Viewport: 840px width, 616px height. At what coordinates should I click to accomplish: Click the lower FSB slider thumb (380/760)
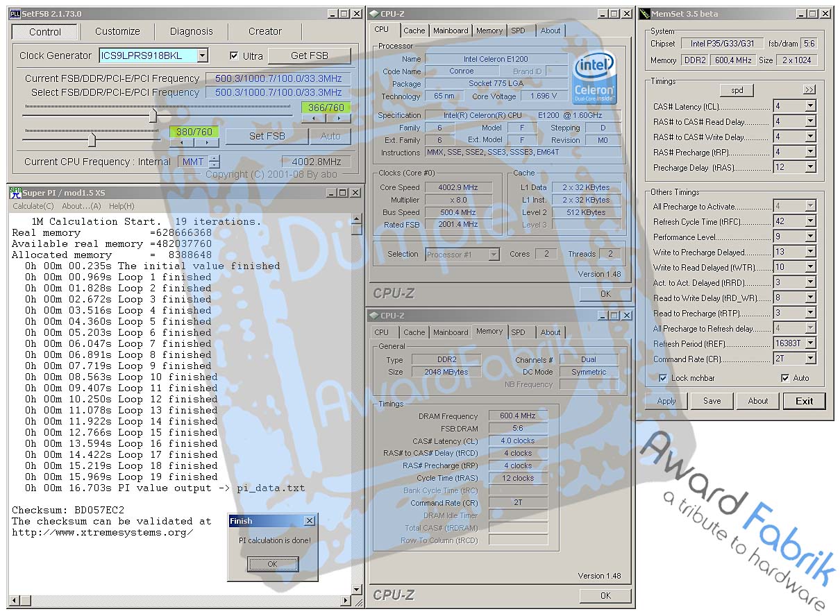[92, 139]
